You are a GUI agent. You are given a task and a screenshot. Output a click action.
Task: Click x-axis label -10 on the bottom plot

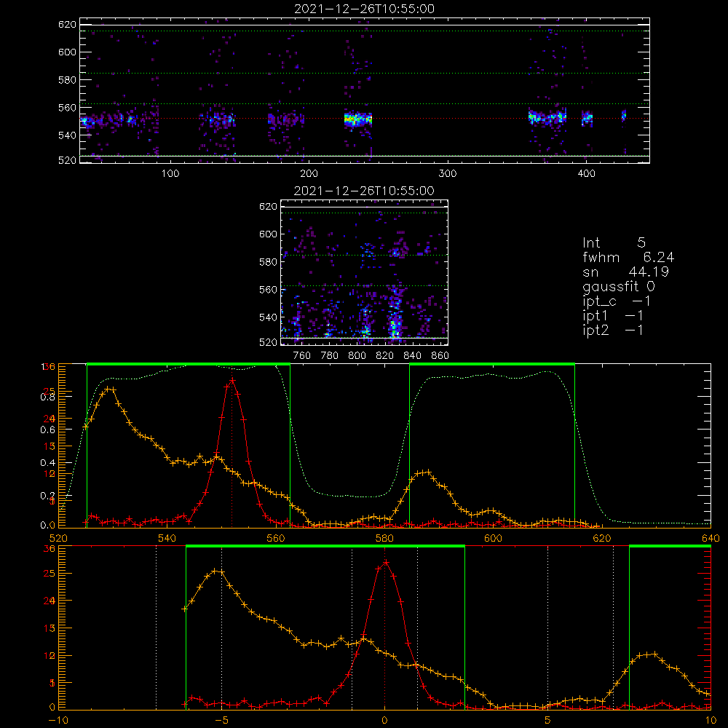click(58, 721)
